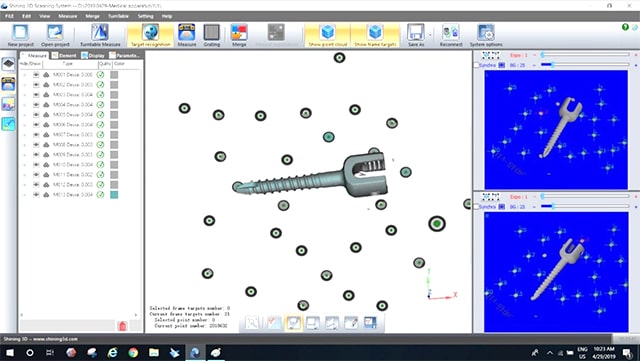The height and width of the screenshot is (361, 640).
Task: Toggle Show point cloud button
Action: (x=327, y=35)
